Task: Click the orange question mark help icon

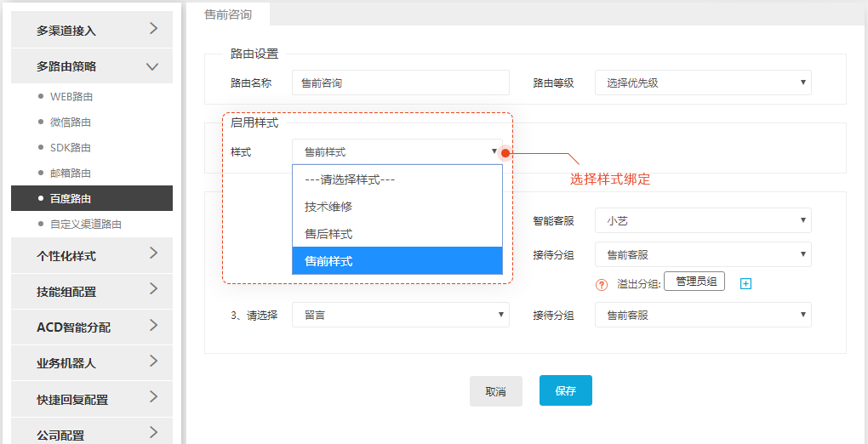Action: coord(602,285)
